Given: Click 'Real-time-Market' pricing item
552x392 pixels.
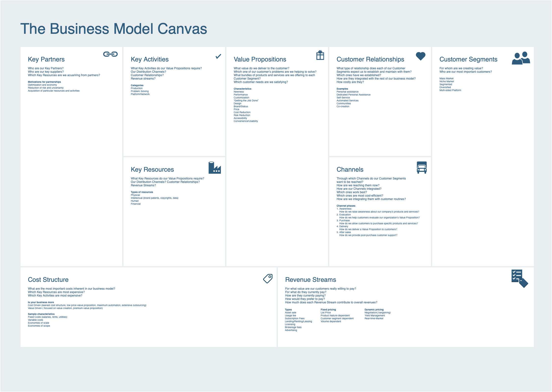Looking at the screenshot, I should click(374, 319).
